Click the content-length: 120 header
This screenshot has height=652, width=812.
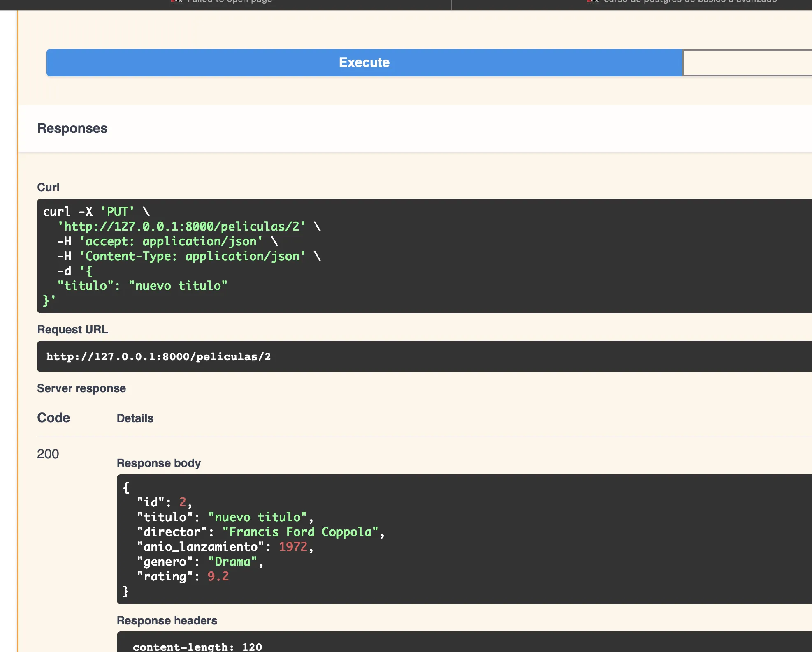(197, 647)
